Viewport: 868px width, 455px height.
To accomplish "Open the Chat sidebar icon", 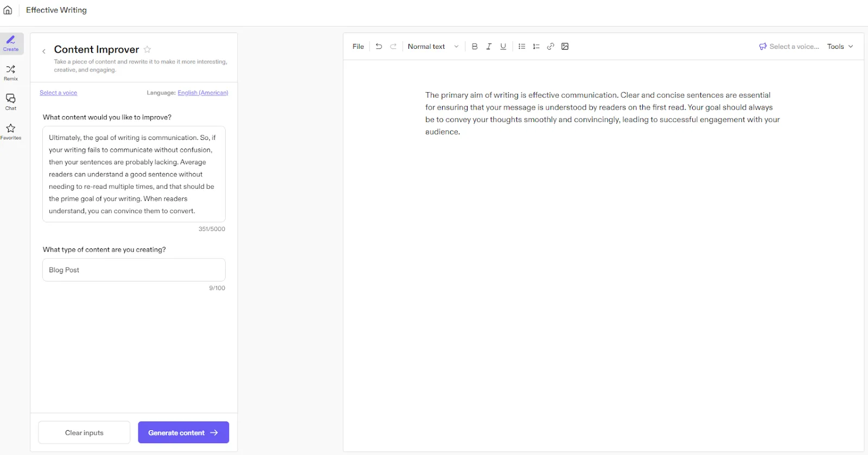I will click(x=11, y=102).
